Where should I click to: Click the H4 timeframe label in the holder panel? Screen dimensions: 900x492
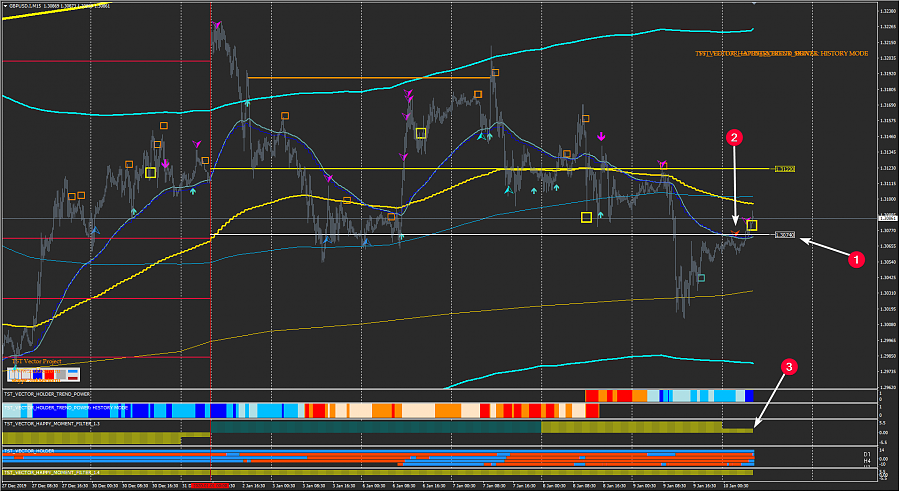[x=867, y=460]
